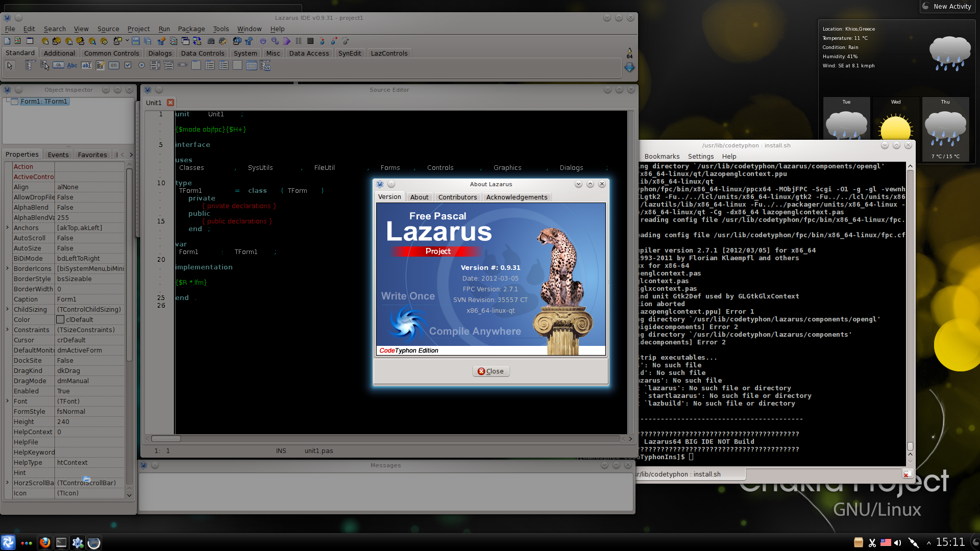Click the Color clDefault swatch
Viewport: 980px width, 551px height.
click(x=60, y=319)
